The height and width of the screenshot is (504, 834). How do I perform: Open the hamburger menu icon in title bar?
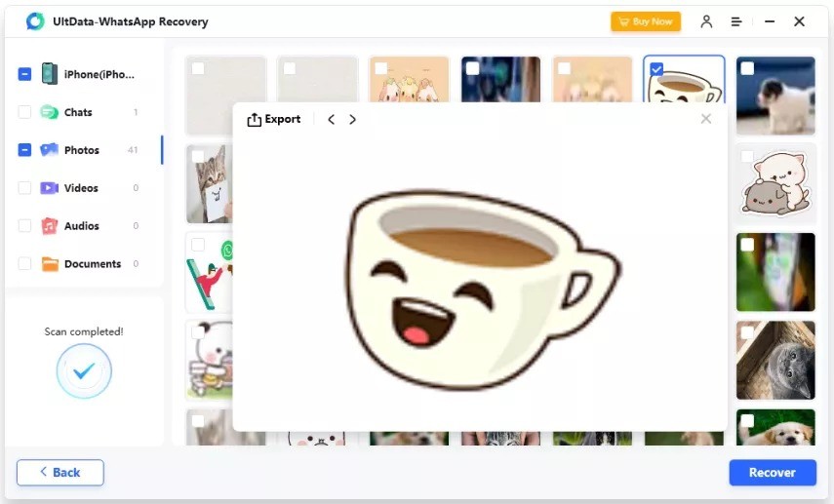[736, 21]
